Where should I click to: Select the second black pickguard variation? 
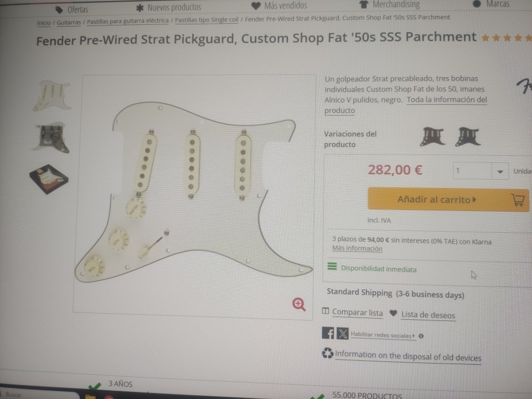468,137
